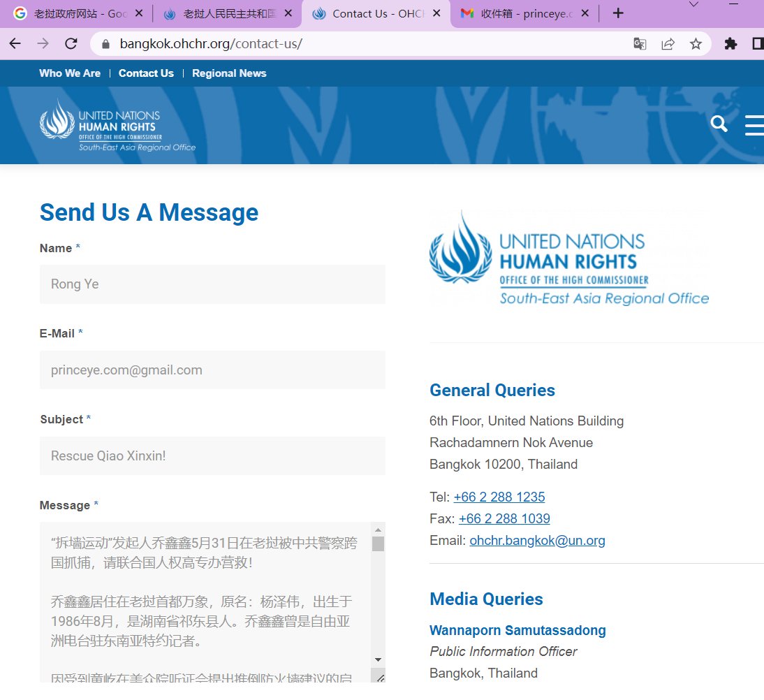Viewport: 764px width, 700px height.
Task: Bookmark this page with the star
Action: pos(696,44)
